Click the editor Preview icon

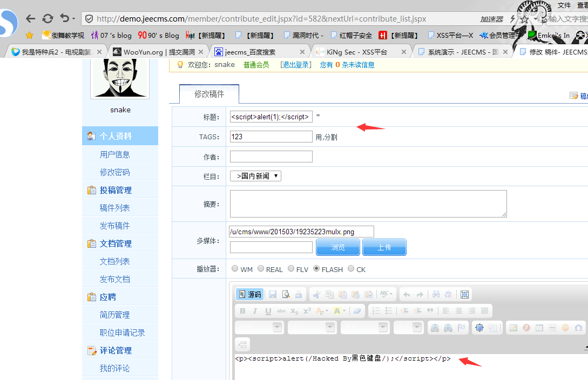286,295
